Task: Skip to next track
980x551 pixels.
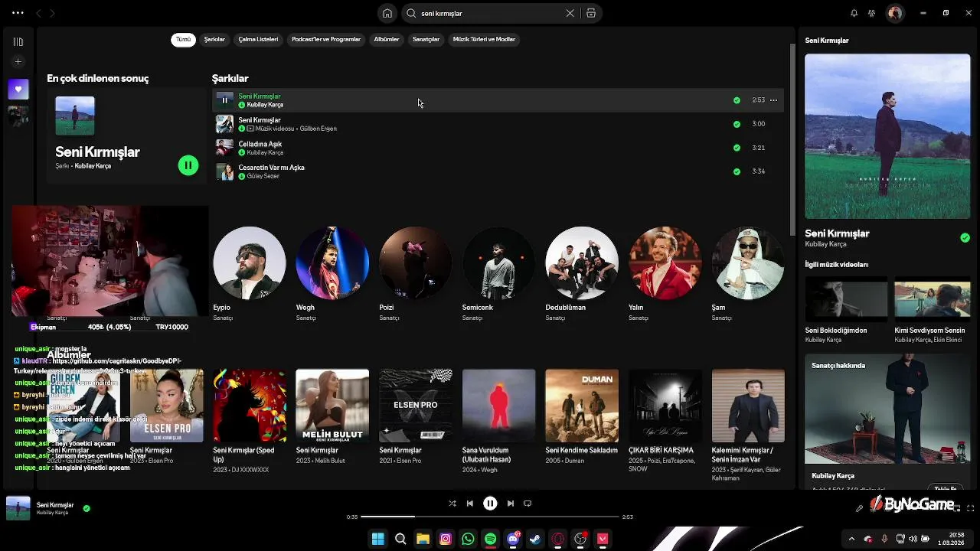Action: point(510,504)
